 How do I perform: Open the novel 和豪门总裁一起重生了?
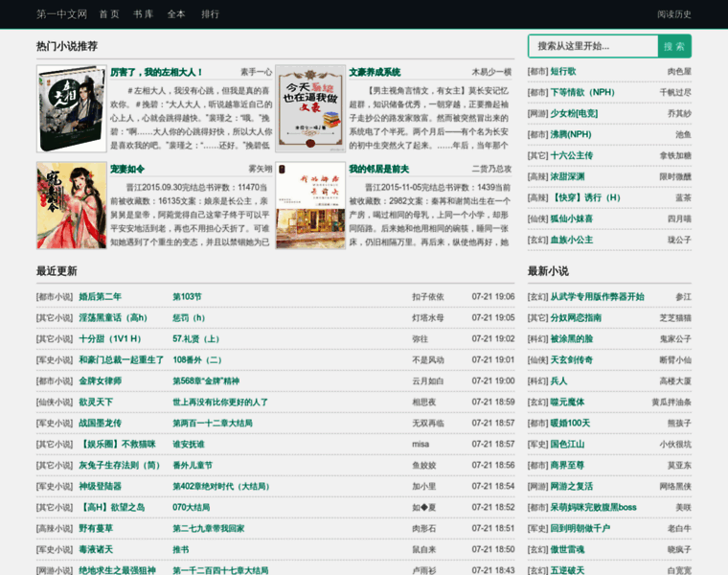[x=122, y=360]
